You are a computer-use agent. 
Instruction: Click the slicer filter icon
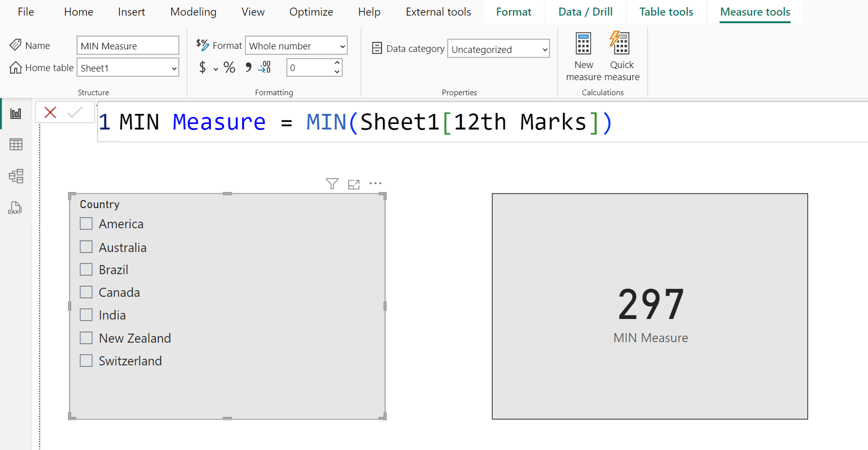tap(332, 184)
